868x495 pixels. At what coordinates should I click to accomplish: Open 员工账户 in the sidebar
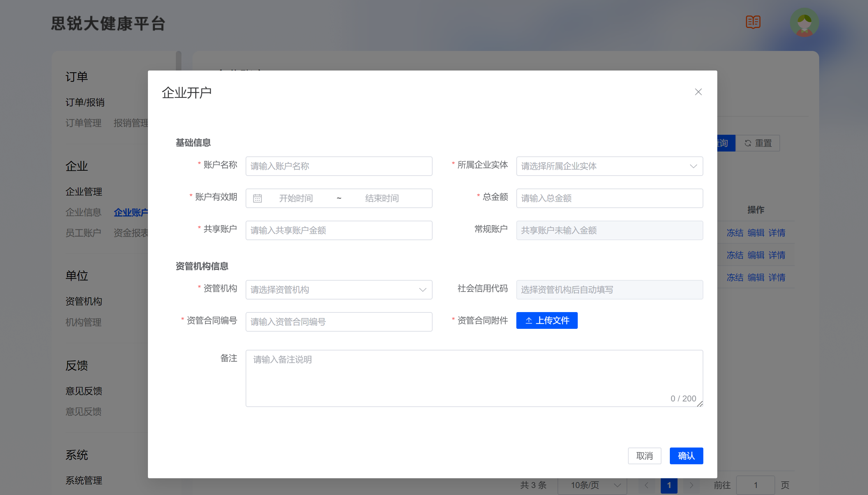tap(83, 233)
